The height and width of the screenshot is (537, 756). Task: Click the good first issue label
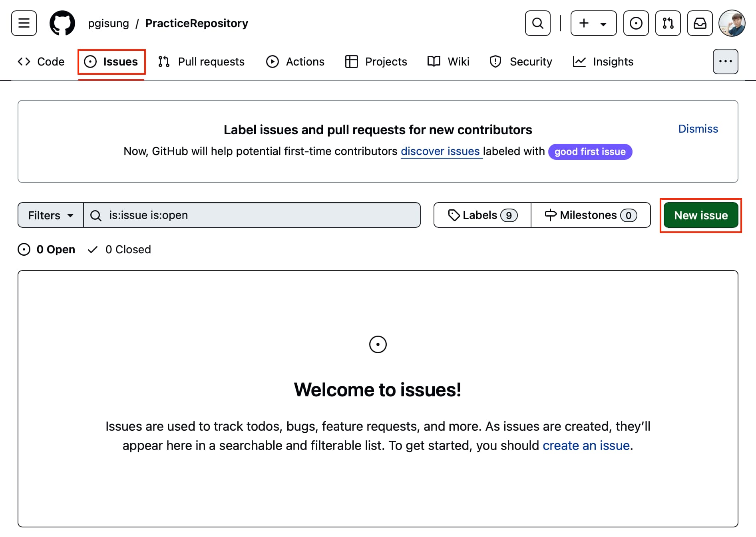590,151
